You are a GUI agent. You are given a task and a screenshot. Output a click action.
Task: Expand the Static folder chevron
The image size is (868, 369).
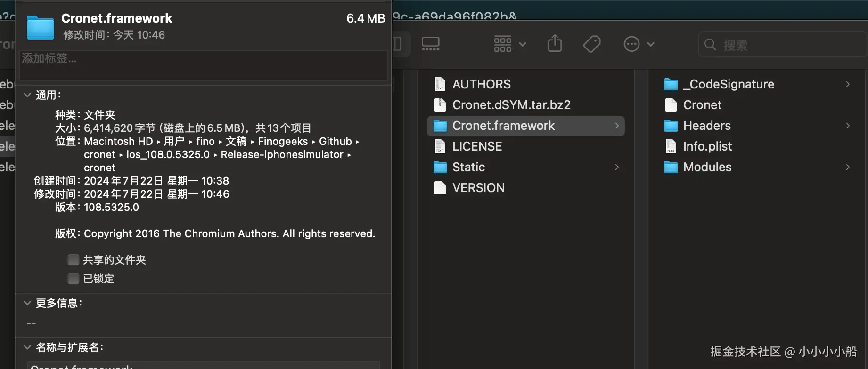point(617,167)
